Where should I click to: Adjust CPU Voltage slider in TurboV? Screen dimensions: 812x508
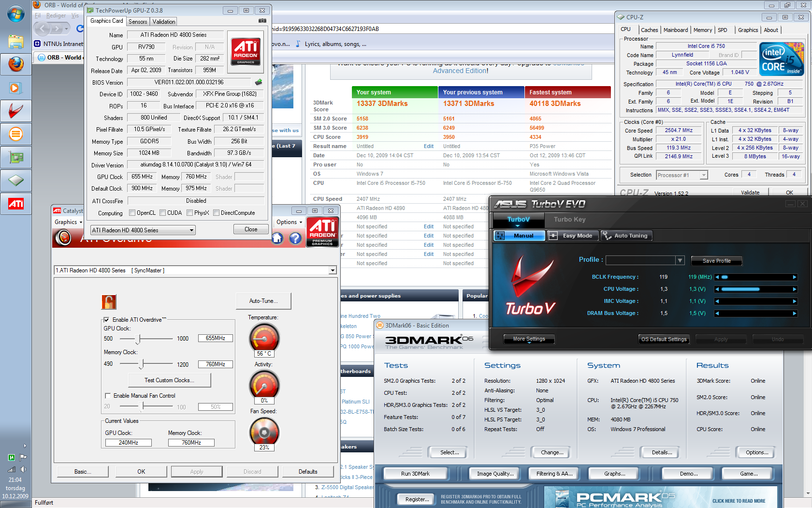755,289
